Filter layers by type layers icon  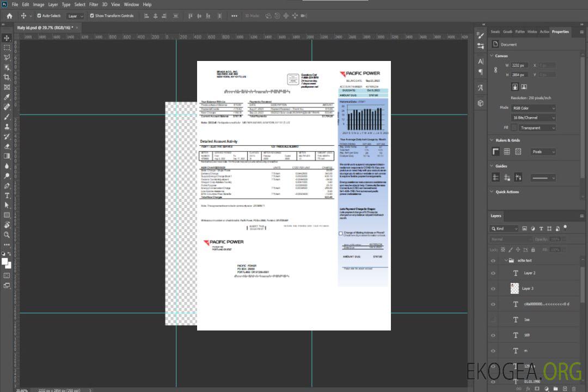[x=542, y=229]
